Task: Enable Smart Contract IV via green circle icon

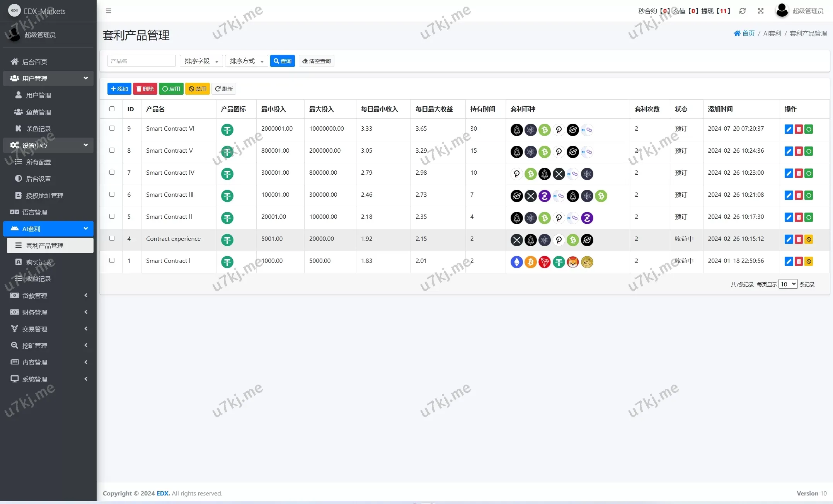Action: (808, 174)
